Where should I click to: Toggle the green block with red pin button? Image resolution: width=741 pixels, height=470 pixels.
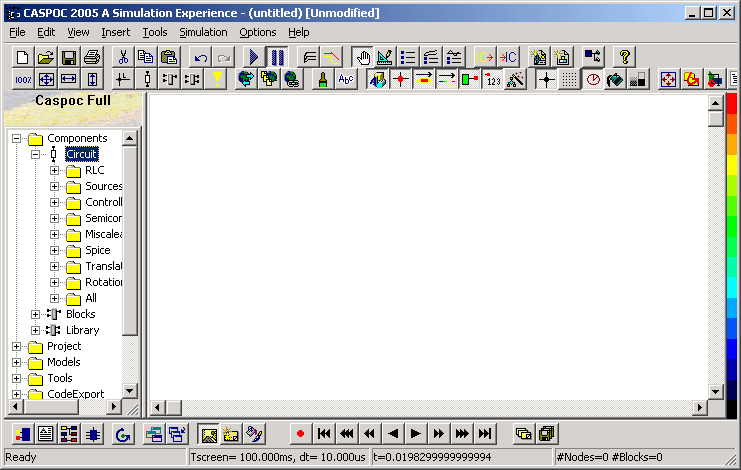(470, 79)
